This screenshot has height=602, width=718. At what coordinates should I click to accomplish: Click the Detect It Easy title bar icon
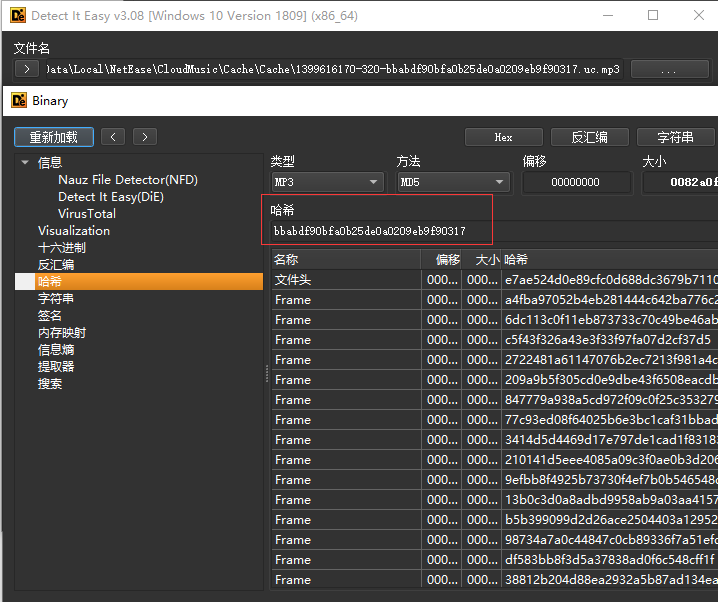18,16
